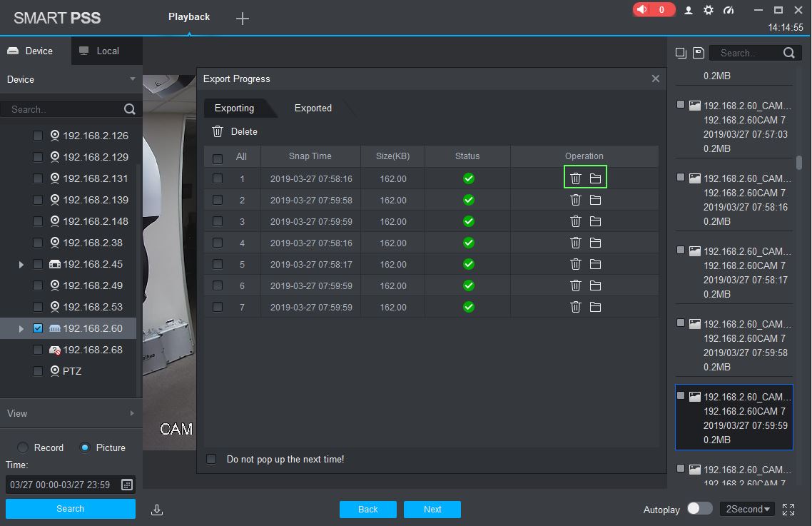Delete export row 2 with its trash icon
Screen dimensions: 812x526
575,200
